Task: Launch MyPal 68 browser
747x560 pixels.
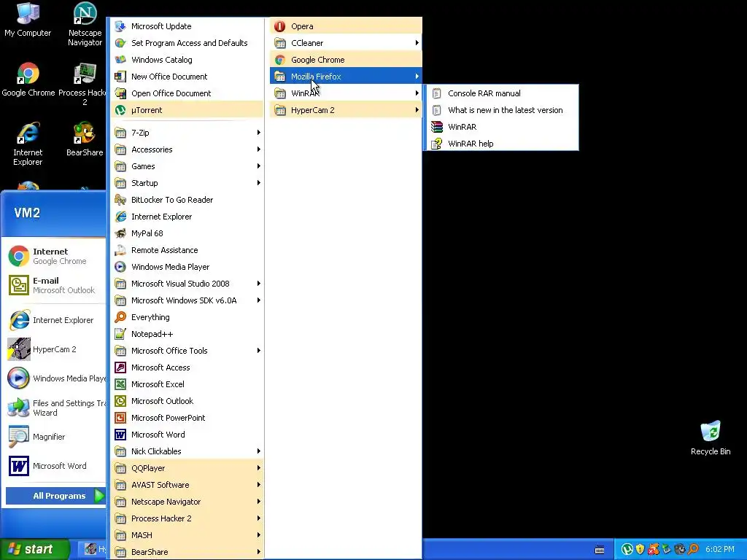Action: tap(187, 233)
